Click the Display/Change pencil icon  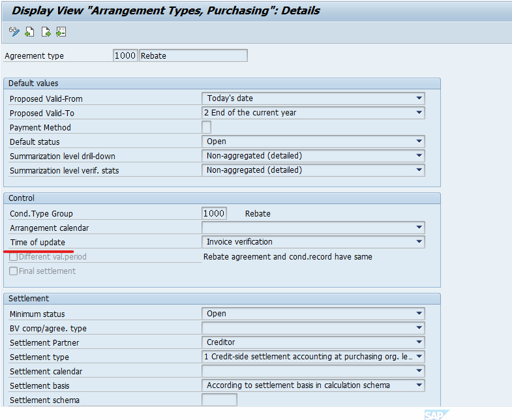(x=14, y=32)
